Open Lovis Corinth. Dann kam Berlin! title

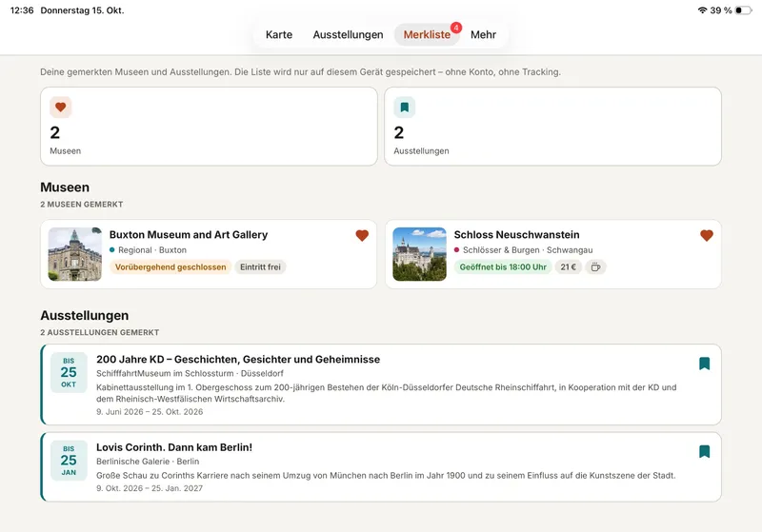pyautogui.click(x=174, y=447)
